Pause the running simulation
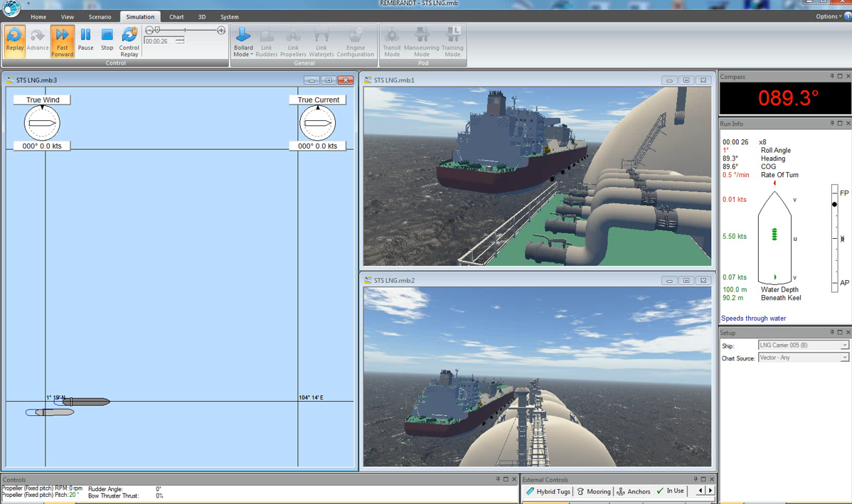852x504 pixels. coord(85,40)
